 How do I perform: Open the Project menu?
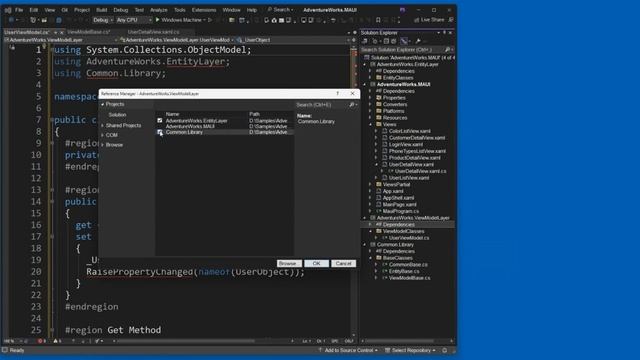[x=82, y=10]
